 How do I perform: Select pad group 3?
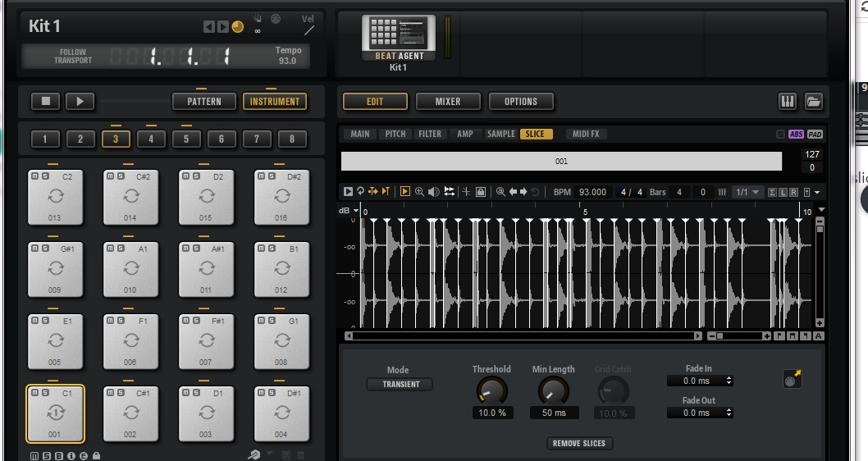(x=116, y=139)
